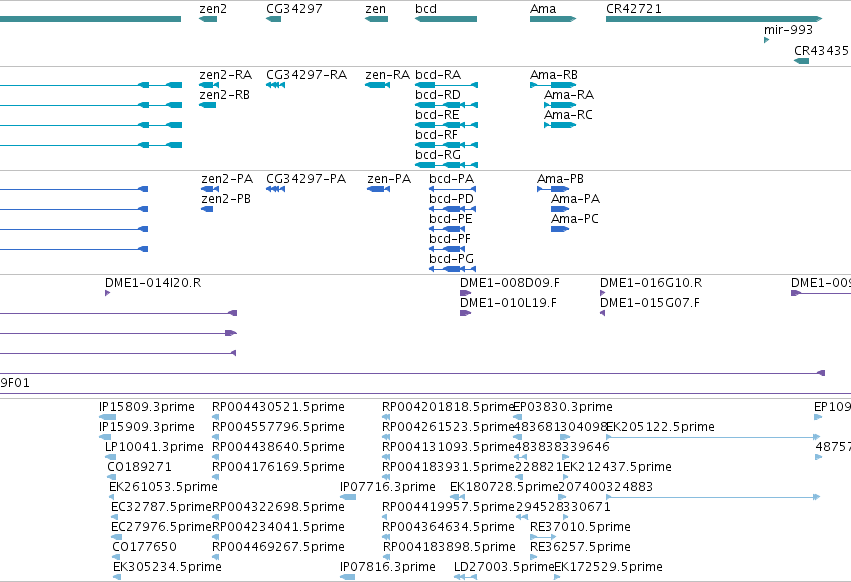The height and width of the screenshot is (582, 851).
Task: Select the Ama-RB transcript
Action: pyautogui.click(x=553, y=85)
